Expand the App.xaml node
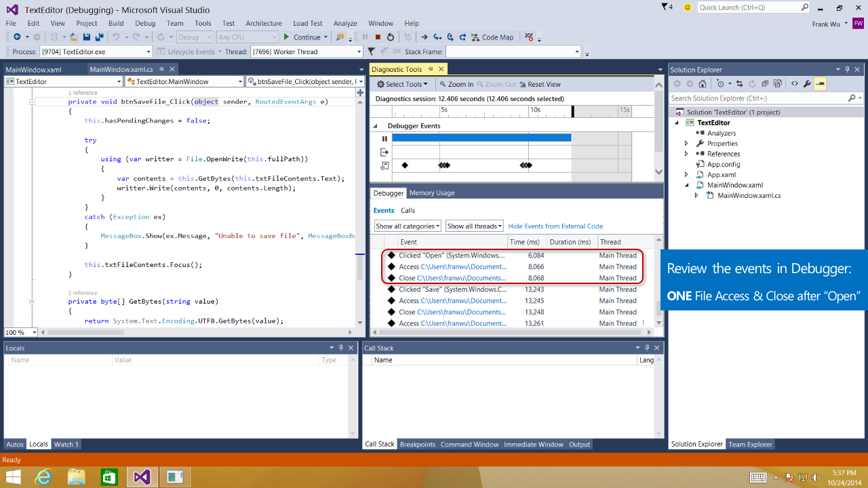This screenshot has height=488, width=868. click(686, 175)
